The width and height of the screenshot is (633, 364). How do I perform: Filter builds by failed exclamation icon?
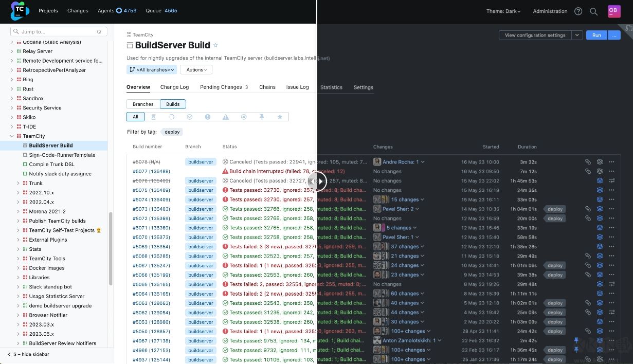(x=208, y=117)
